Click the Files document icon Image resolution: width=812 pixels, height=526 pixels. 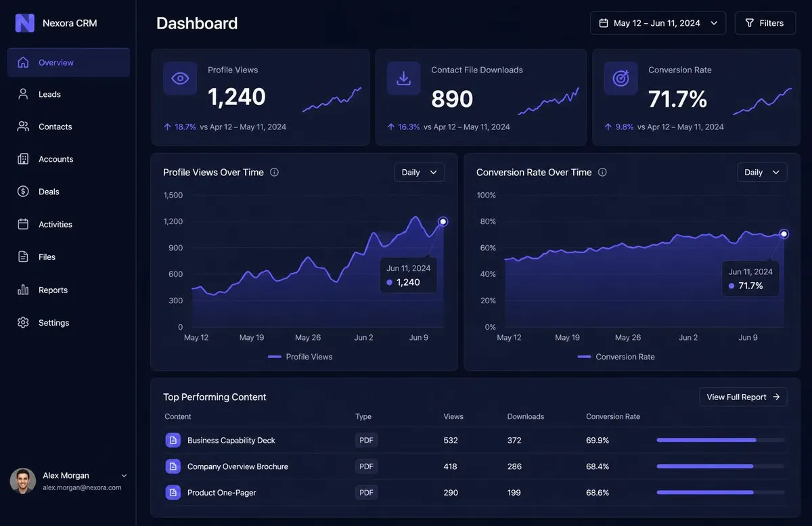pyautogui.click(x=23, y=257)
